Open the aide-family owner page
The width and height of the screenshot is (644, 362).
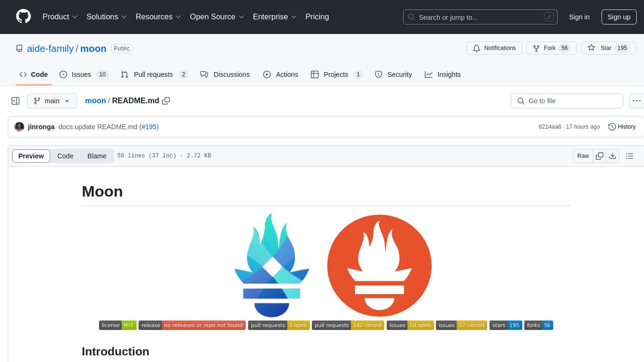click(51, 48)
